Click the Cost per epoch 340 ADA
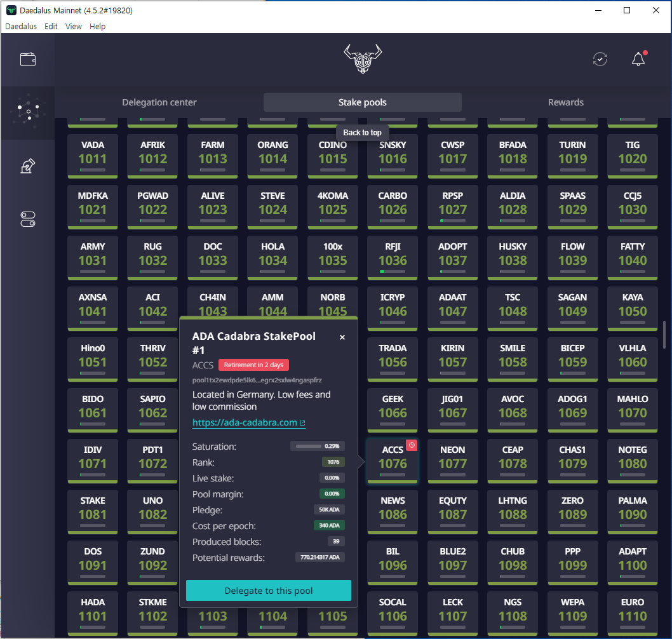Image resolution: width=672 pixels, height=639 pixels. pos(329,525)
